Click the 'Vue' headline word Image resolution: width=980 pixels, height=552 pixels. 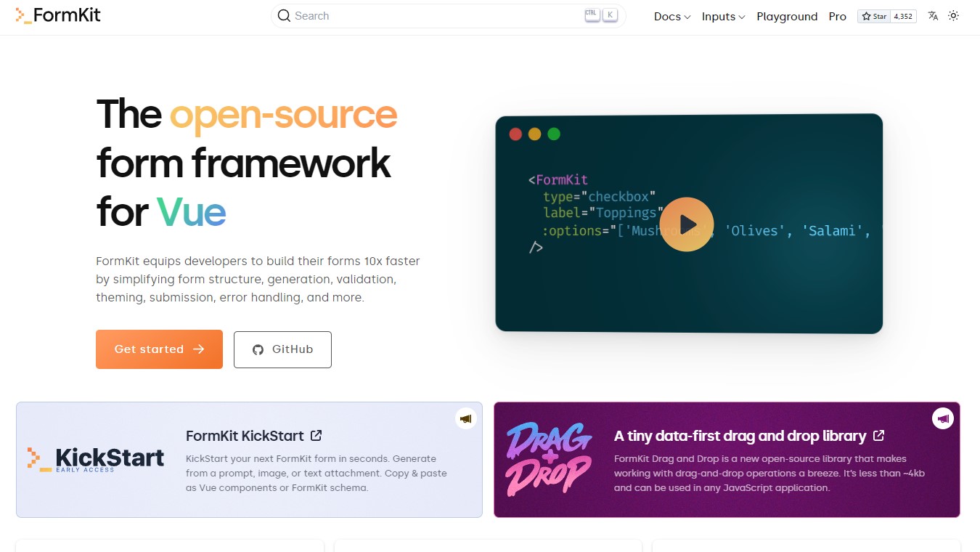pyautogui.click(x=192, y=212)
